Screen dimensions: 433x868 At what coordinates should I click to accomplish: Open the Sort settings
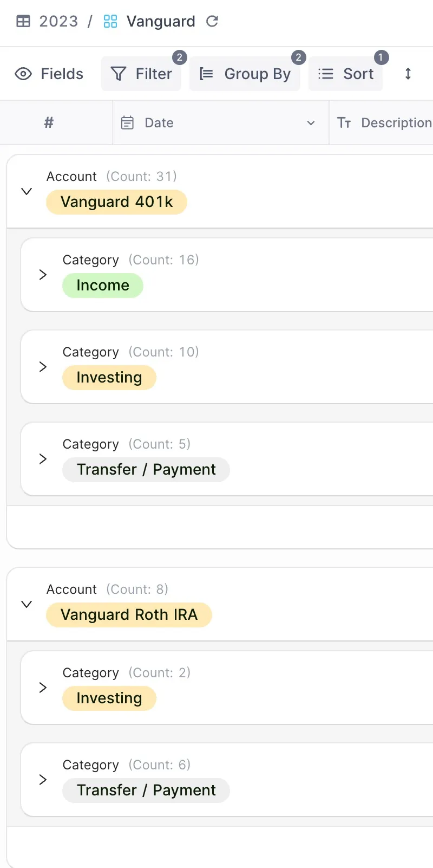[x=346, y=74]
